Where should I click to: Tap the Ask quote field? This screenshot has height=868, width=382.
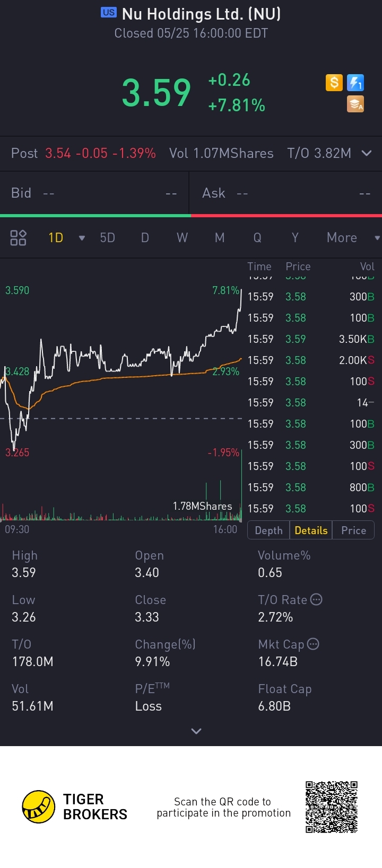pos(286,193)
